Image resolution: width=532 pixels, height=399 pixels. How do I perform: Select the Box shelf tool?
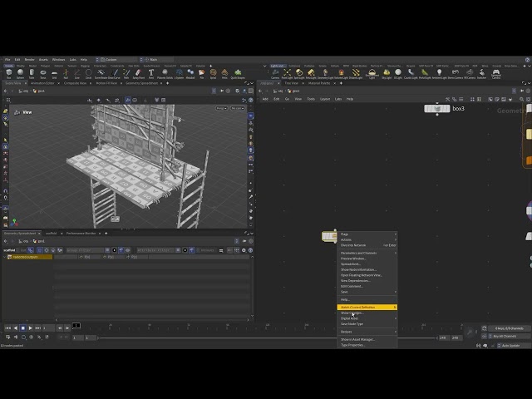click(9, 74)
